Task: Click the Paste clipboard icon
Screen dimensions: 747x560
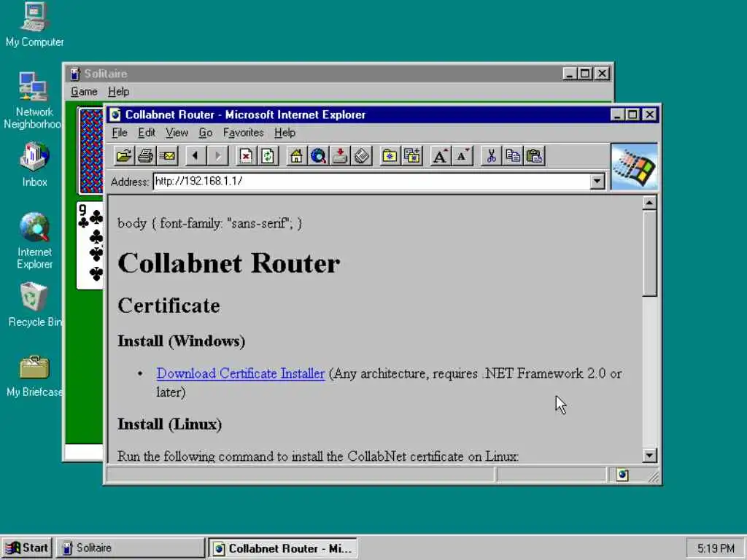Action: pyautogui.click(x=535, y=156)
